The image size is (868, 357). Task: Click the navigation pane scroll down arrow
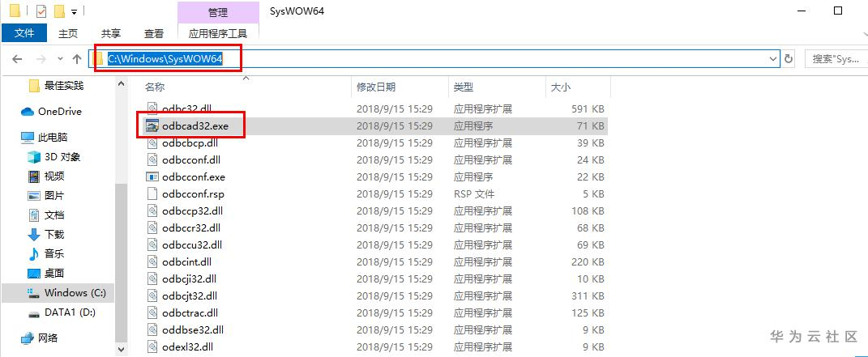pos(122,349)
